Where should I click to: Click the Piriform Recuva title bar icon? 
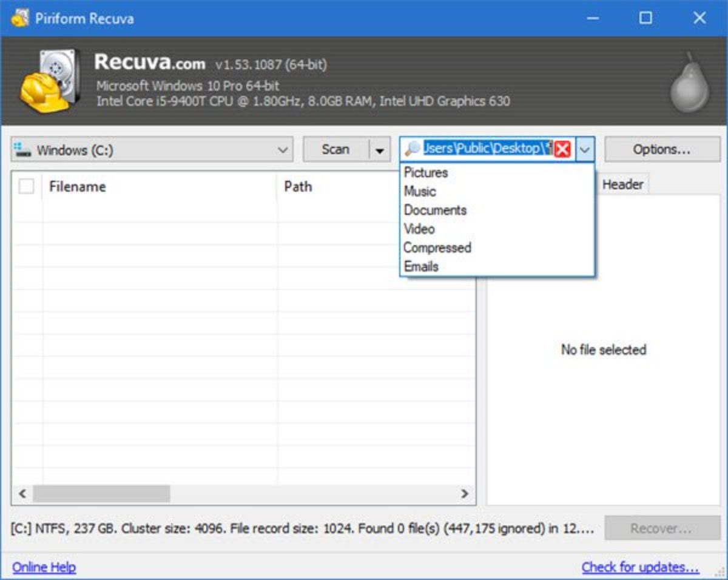coord(20,18)
